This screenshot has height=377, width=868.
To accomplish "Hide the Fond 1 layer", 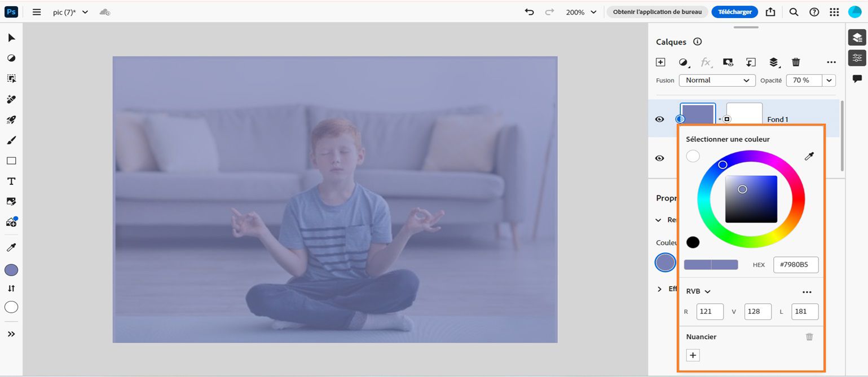I will tap(659, 119).
